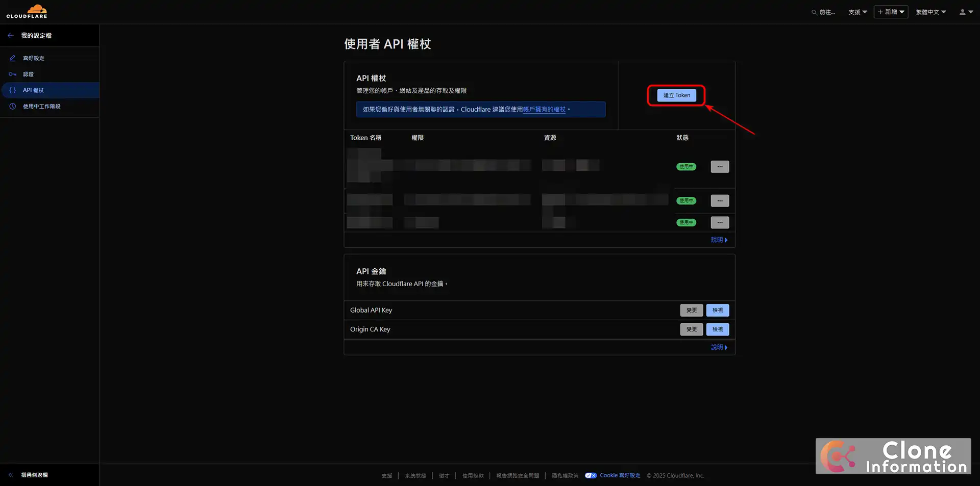Open the first token's ... actions menu

pyautogui.click(x=719, y=166)
